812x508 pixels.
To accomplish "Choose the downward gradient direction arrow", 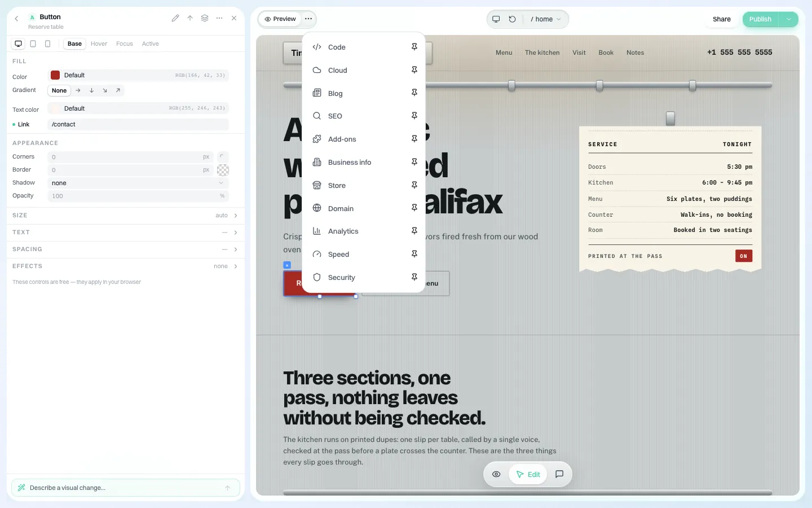I will [91, 90].
